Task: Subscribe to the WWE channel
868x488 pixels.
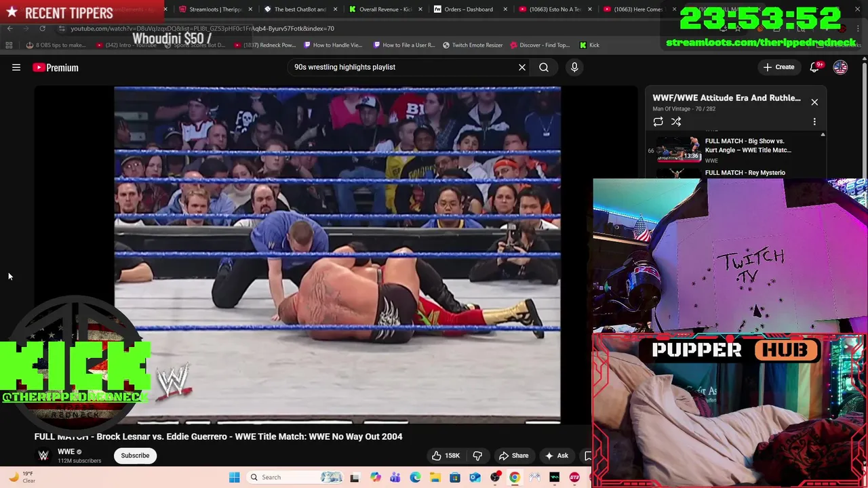Action: click(x=135, y=455)
